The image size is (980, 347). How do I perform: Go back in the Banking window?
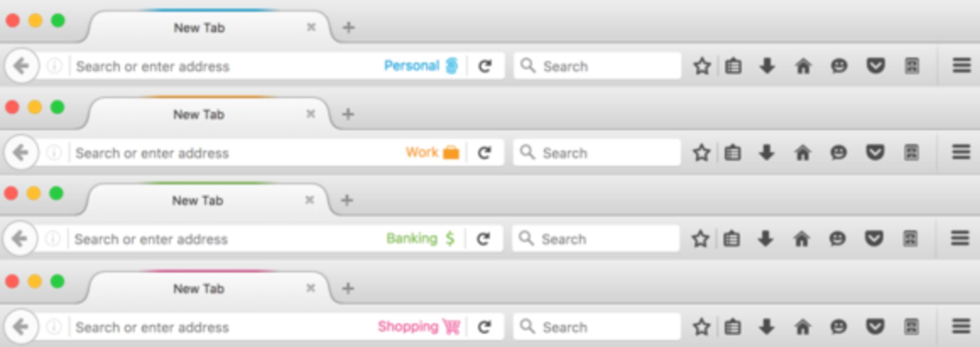coord(20,238)
